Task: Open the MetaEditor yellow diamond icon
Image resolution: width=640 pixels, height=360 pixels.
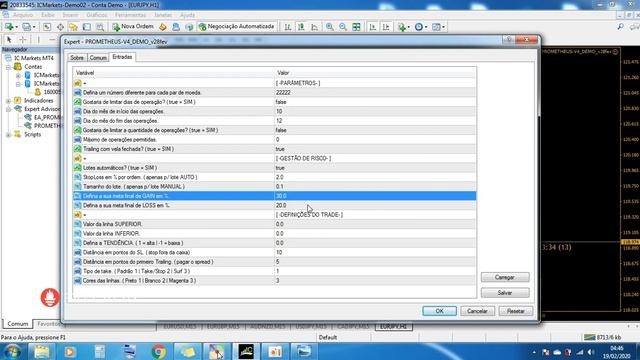Action: (x=162, y=27)
